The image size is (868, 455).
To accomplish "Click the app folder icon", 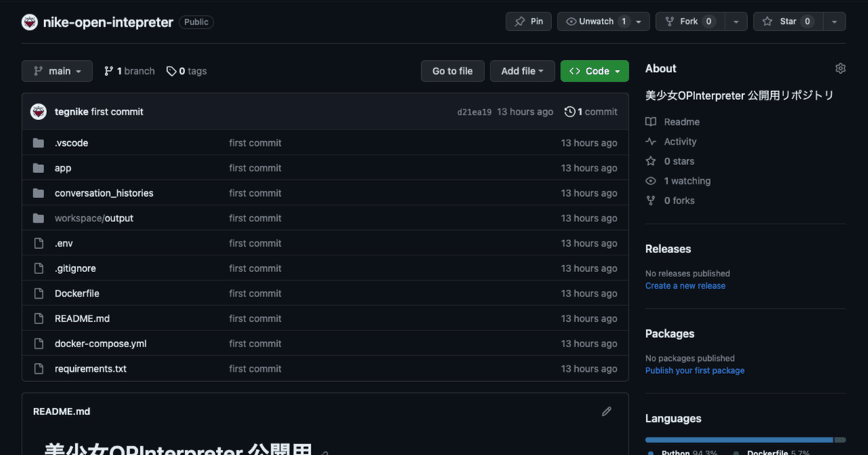I will coord(38,168).
